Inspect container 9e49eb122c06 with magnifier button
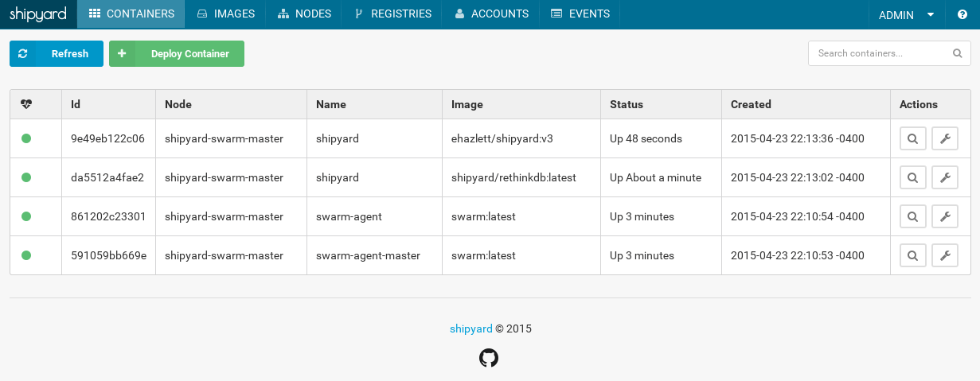980x381 pixels. click(913, 138)
